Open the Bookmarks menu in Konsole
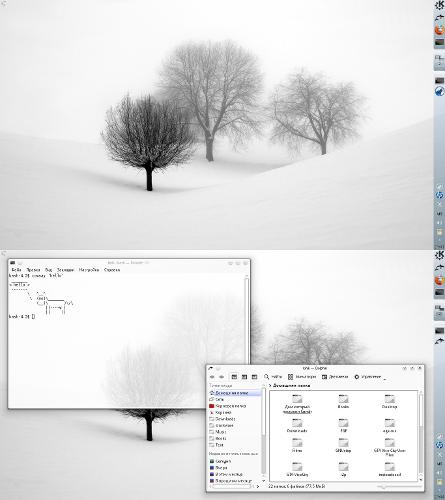 (x=65, y=270)
